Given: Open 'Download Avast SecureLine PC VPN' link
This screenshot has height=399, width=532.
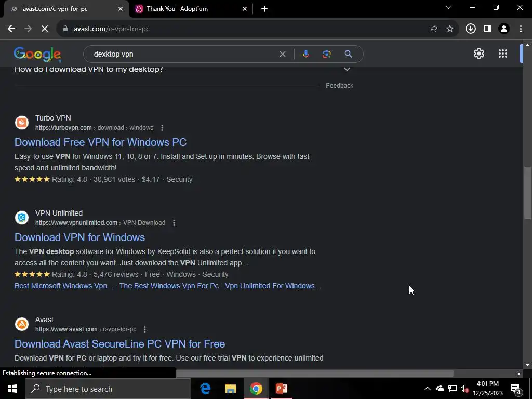Looking at the screenshot, I should 120,344.
